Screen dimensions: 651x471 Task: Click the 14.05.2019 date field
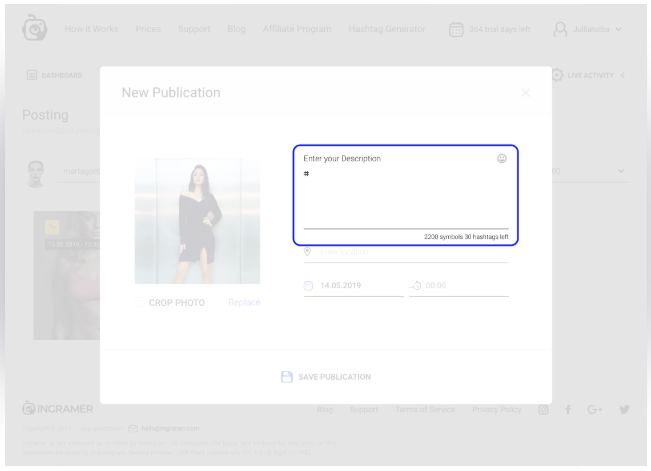pos(353,286)
